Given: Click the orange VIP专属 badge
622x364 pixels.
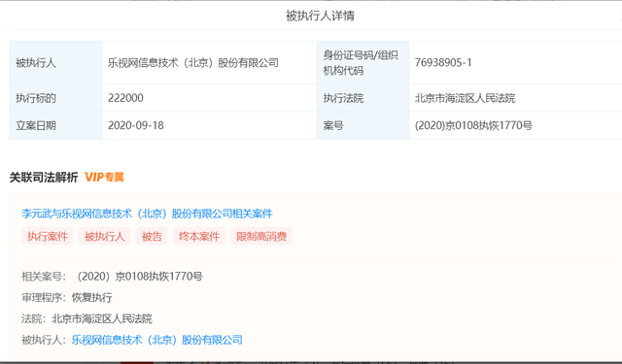Looking at the screenshot, I should click(104, 177).
